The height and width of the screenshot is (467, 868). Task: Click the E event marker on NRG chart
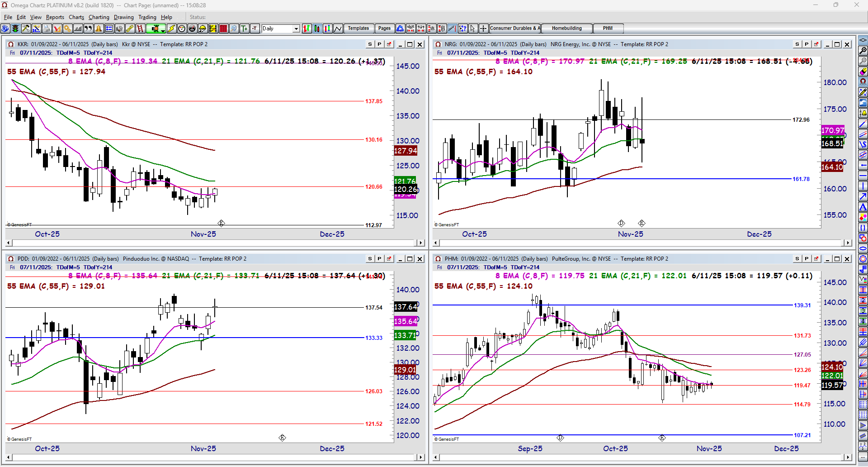pyautogui.click(x=642, y=223)
